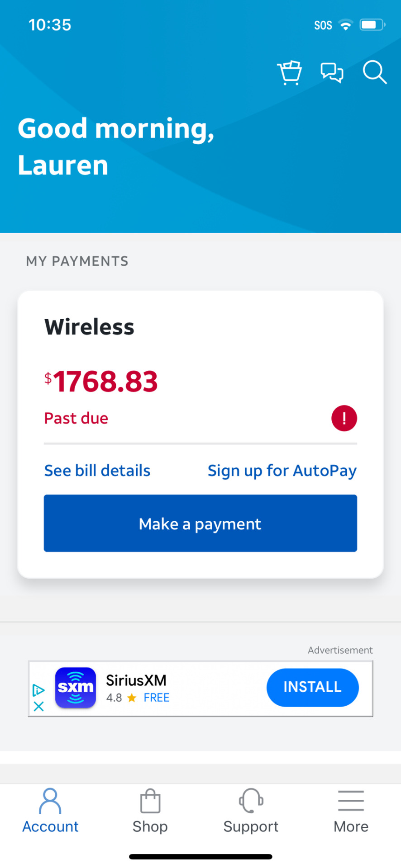
Task: Open the Account tab
Action: [50, 811]
